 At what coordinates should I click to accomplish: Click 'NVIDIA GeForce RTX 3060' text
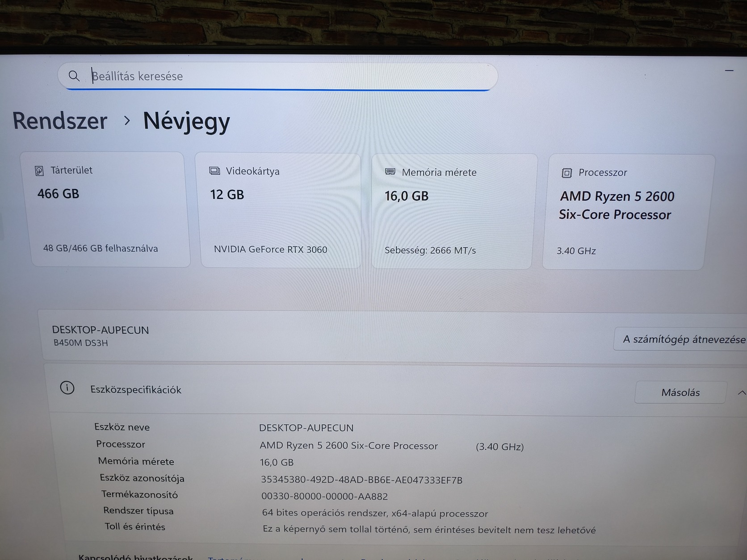click(x=270, y=249)
